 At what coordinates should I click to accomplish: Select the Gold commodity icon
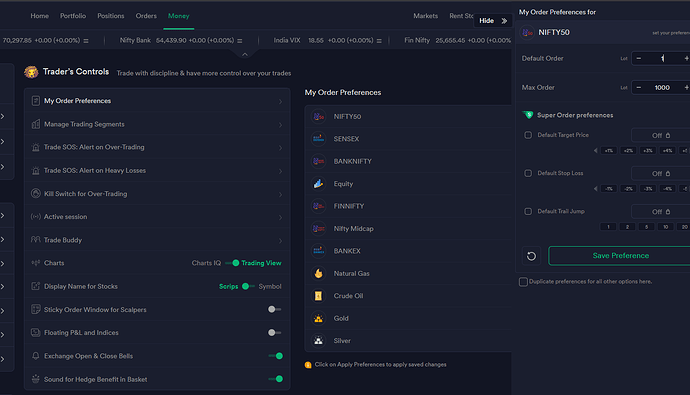[318, 318]
